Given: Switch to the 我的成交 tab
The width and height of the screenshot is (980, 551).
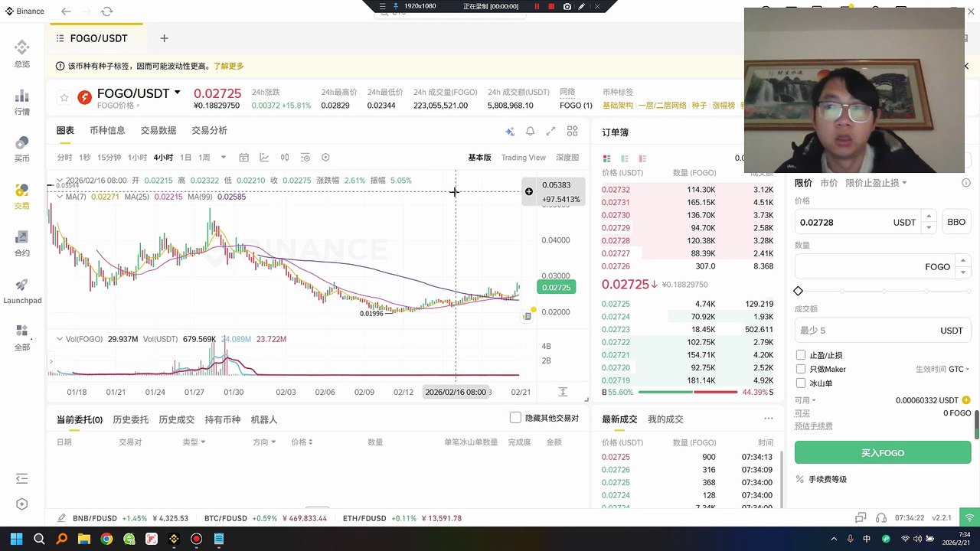Looking at the screenshot, I should [665, 419].
